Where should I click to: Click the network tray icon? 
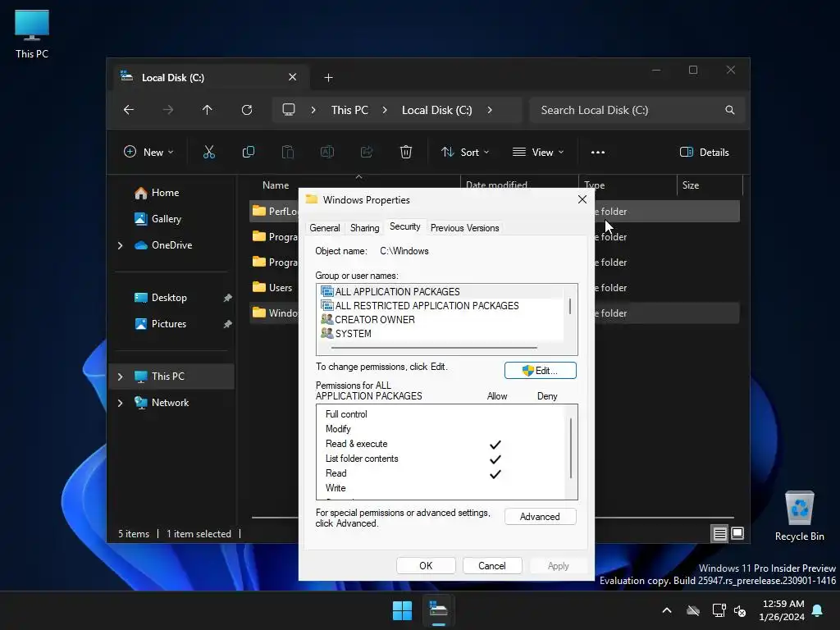click(x=719, y=610)
